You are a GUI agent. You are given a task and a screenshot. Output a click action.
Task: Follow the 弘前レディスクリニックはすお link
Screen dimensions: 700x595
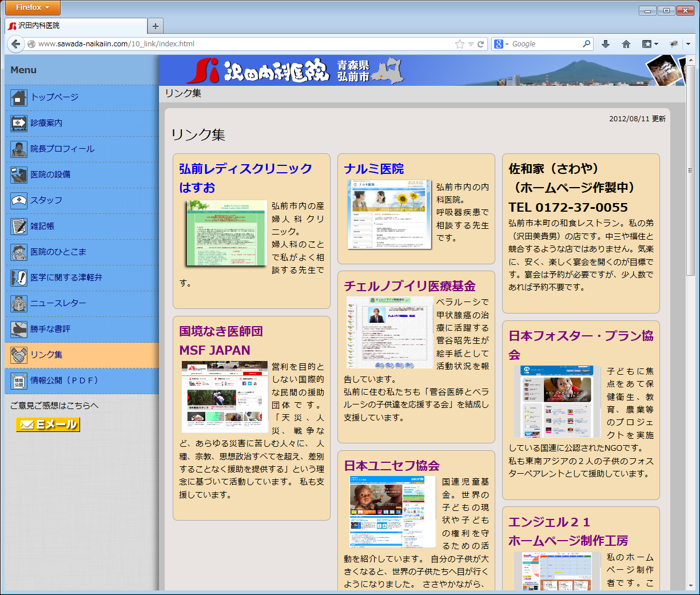[x=245, y=178]
